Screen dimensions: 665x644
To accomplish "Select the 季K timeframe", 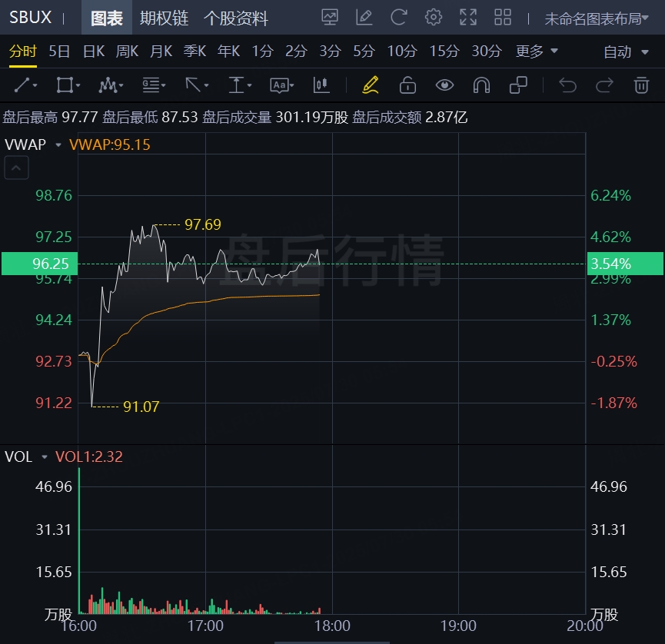I will coord(195,51).
